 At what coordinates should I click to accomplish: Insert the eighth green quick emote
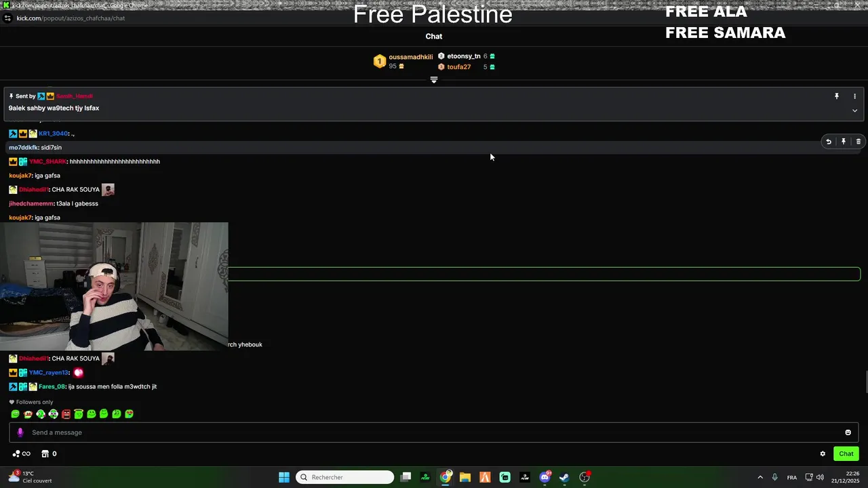point(104,413)
